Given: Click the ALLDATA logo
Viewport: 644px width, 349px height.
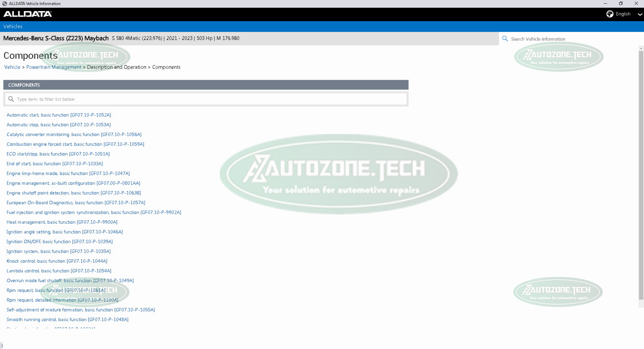Looking at the screenshot, I should pyautogui.click(x=28, y=14).
